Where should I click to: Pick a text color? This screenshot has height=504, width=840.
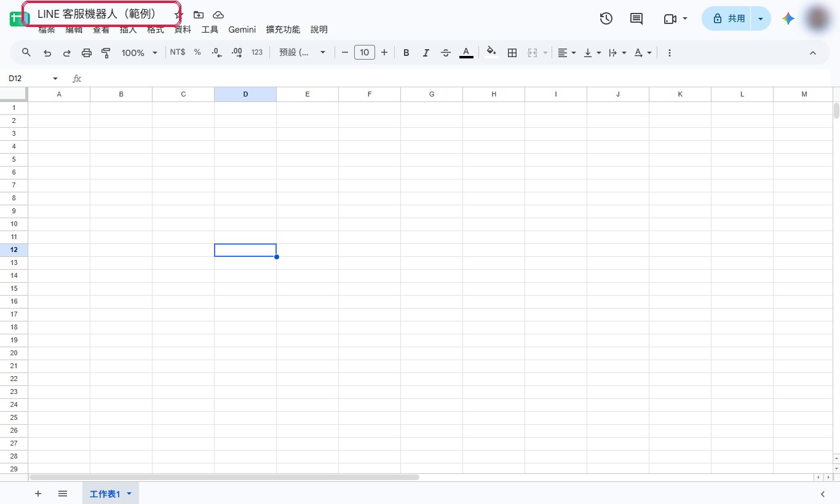click(x=466, y=53)
